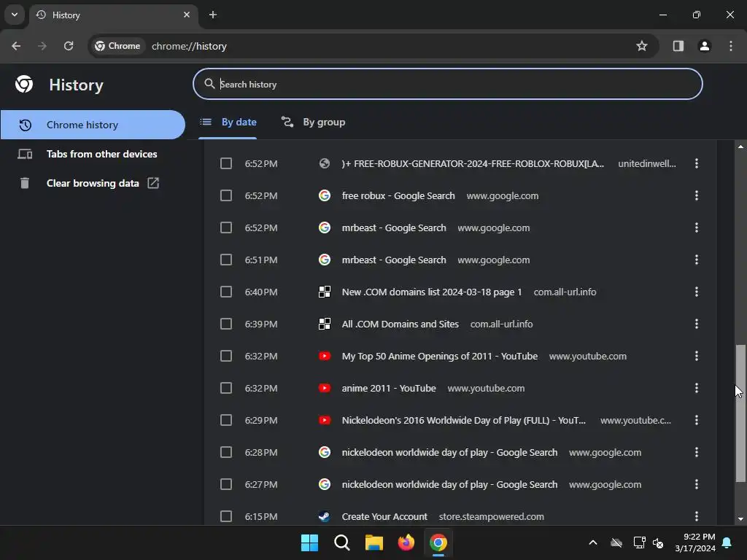Open more actions for Nickelodeon's 2016 video
The width and height of the screenshot is (747, 560).
697,421
